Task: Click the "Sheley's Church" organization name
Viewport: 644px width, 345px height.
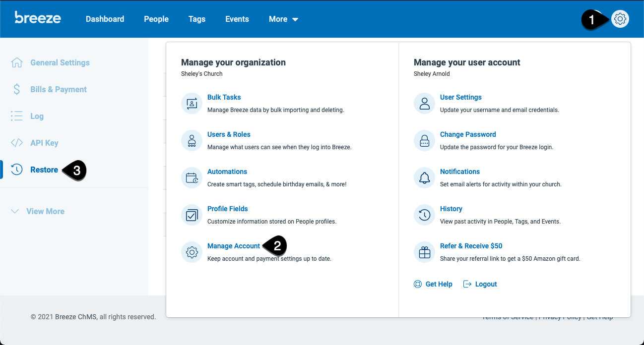Action: (x=202, y=74)
